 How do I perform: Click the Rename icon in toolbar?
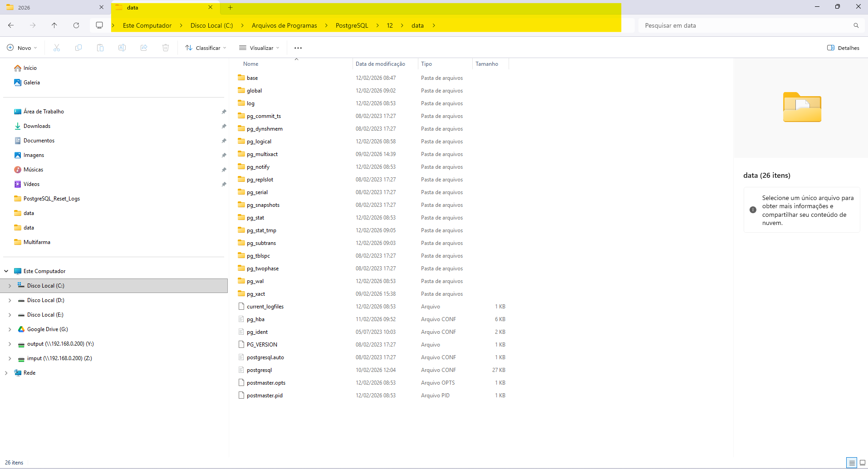pos(122,48)
